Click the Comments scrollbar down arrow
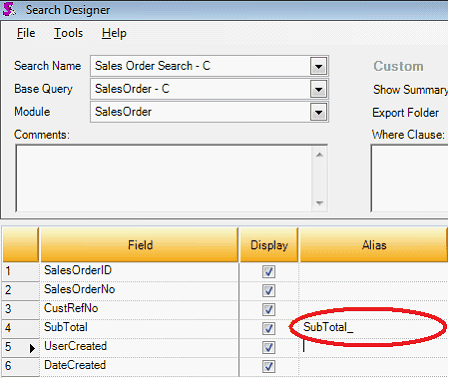This screenshot has height=379, width=449. [319, 203]
